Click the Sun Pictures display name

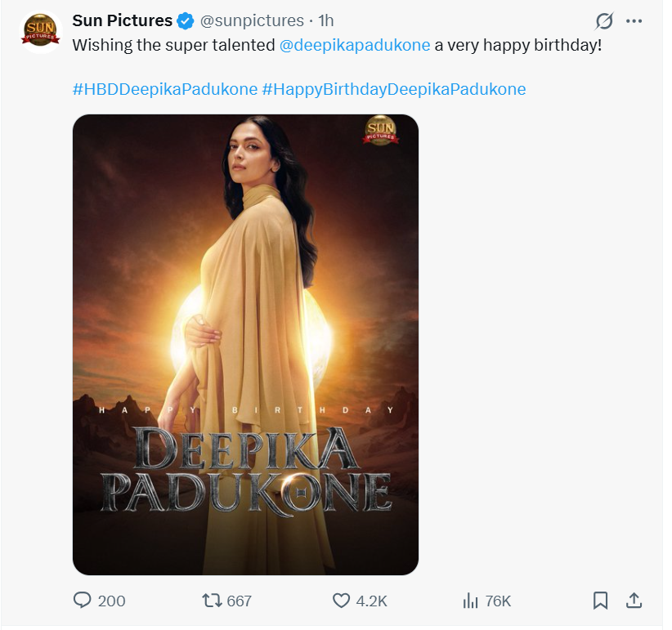124,21
